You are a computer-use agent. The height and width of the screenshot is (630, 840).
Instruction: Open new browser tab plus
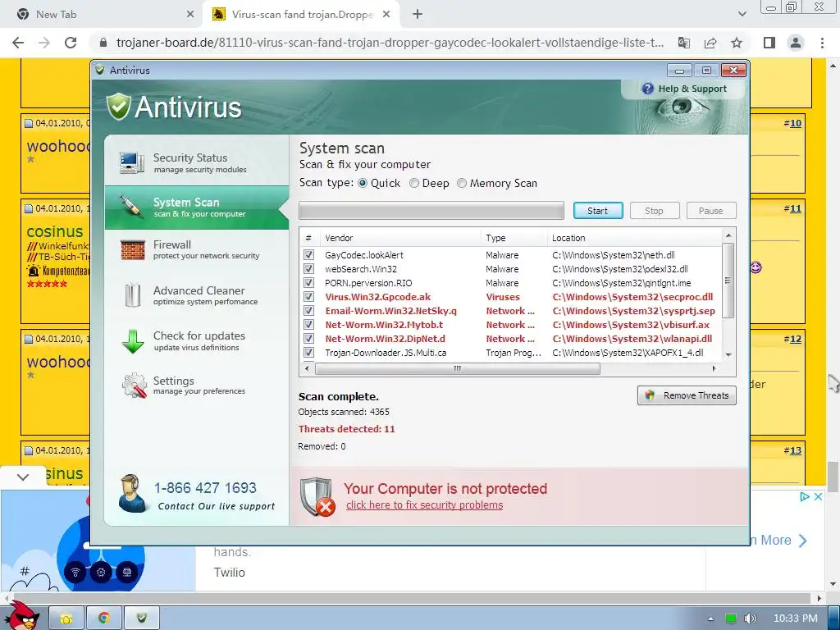coord(418,15)
